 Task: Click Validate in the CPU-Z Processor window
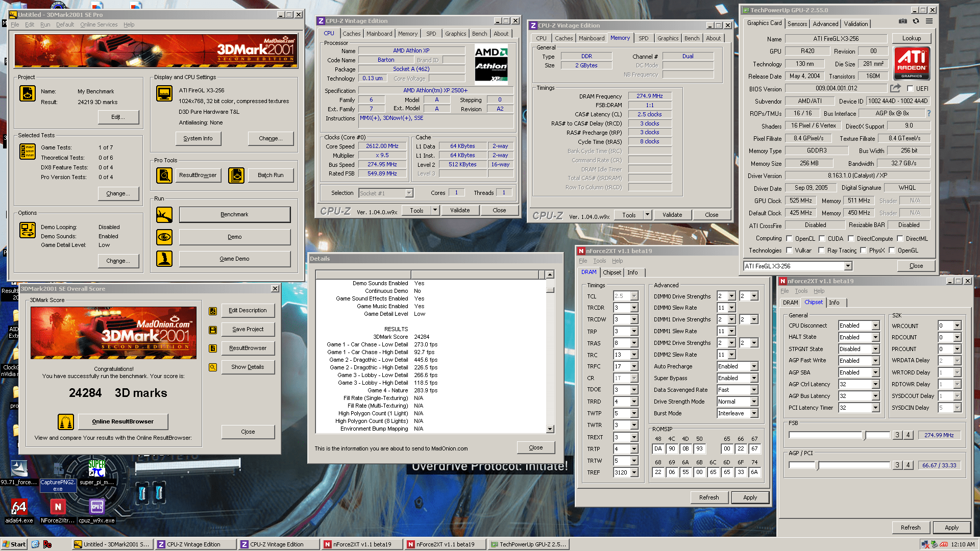(x=460, y=210)
